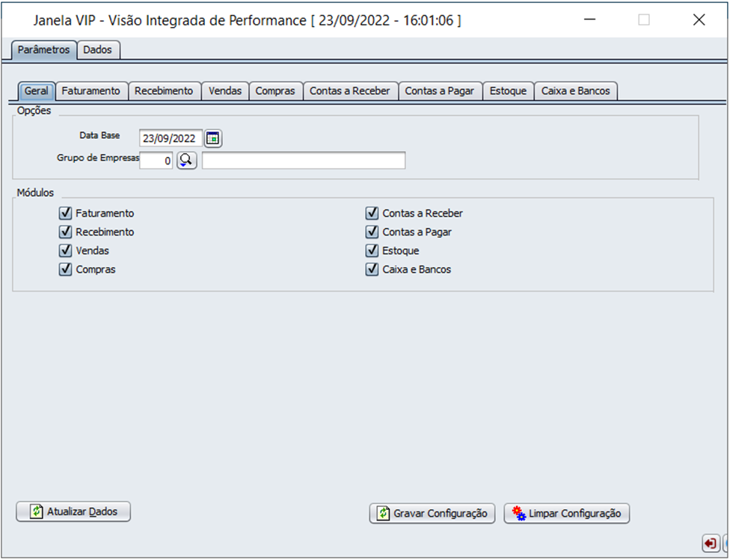Disable the Vendas module checkbox
Viewport: 730px width, 560px height.
click(x=65, y=250)
